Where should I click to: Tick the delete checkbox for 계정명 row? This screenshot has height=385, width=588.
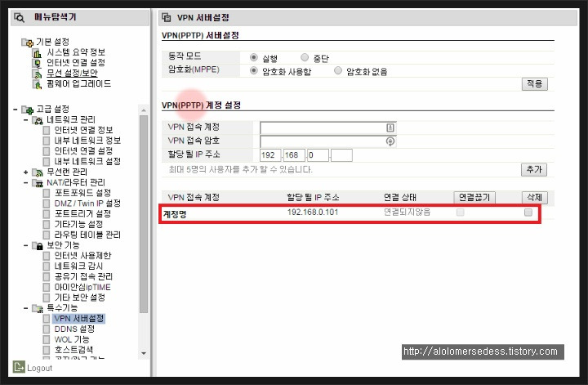click(x=528, y=213)
